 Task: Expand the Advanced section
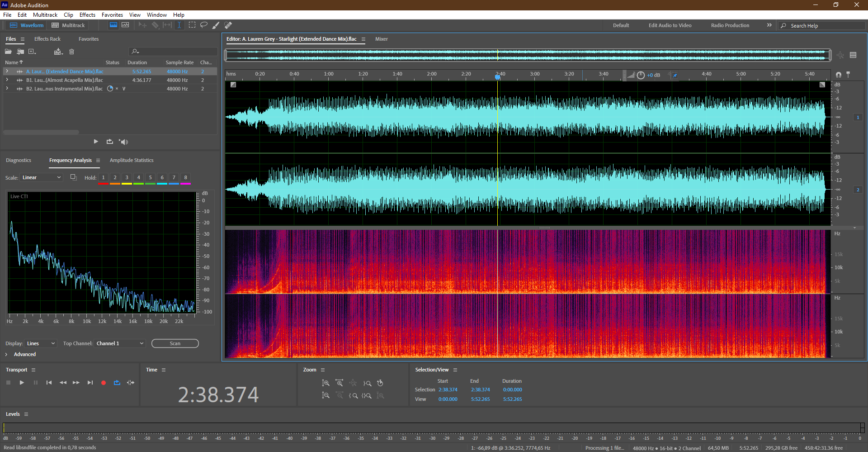pyautogui.click(x=20, y=354)
